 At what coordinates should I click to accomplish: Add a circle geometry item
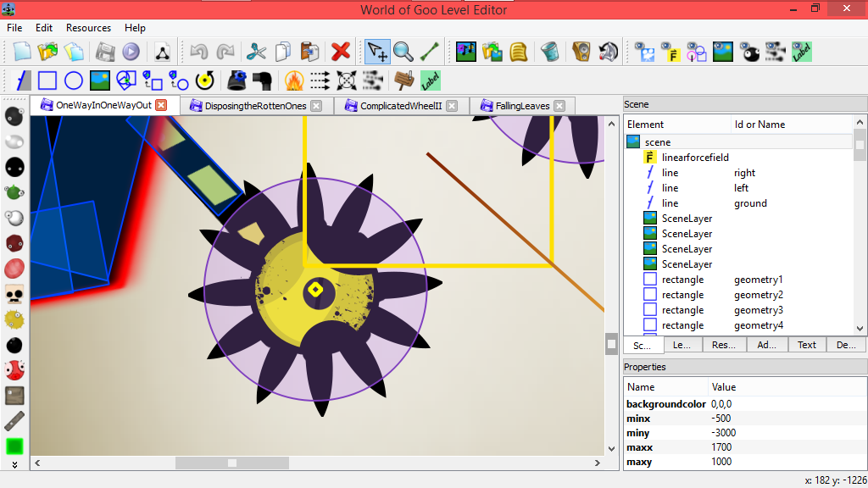(x=74, y=80)
